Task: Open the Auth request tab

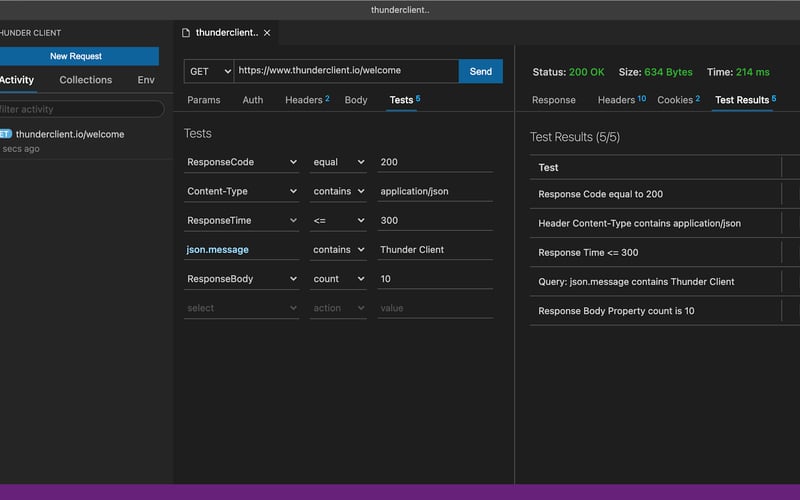Action: (253, 100)
